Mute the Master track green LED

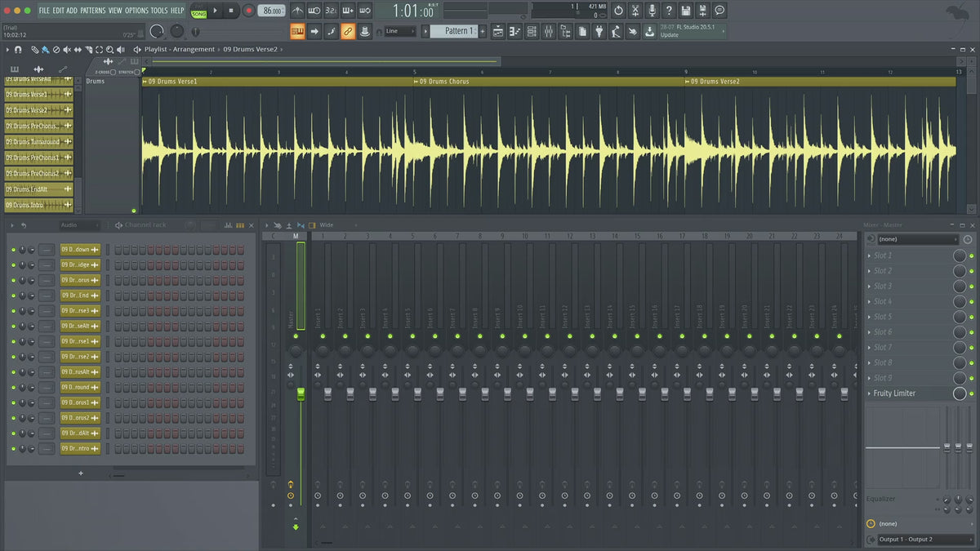300,335
